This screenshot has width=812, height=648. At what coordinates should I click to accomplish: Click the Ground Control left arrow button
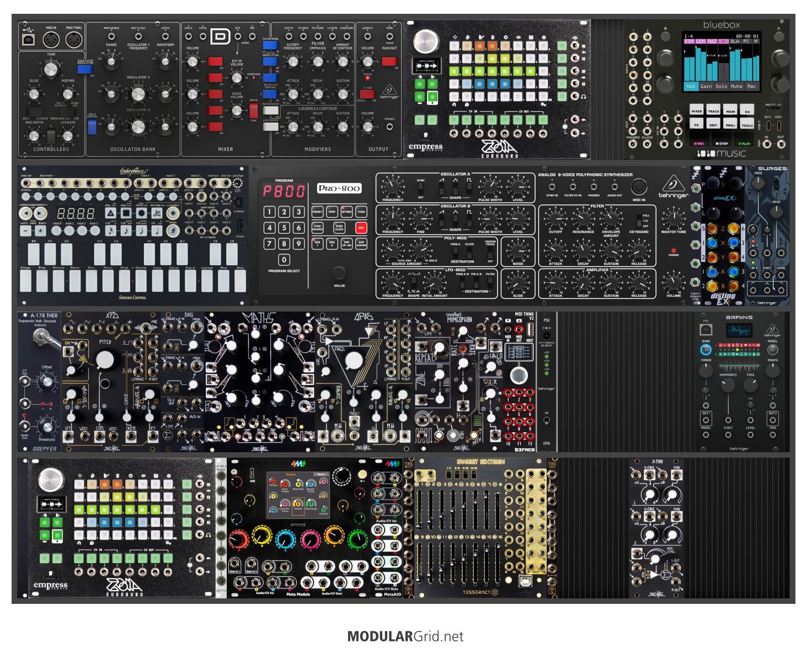(25, 213)
